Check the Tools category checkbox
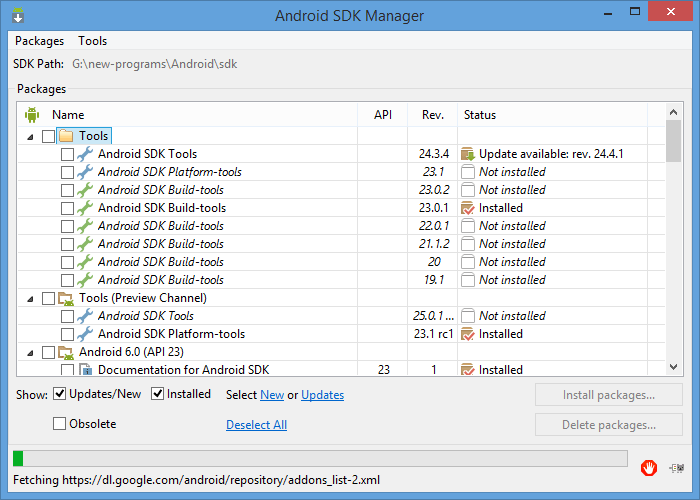This screenshot has height=500, width=700. [x=48, y=136]
